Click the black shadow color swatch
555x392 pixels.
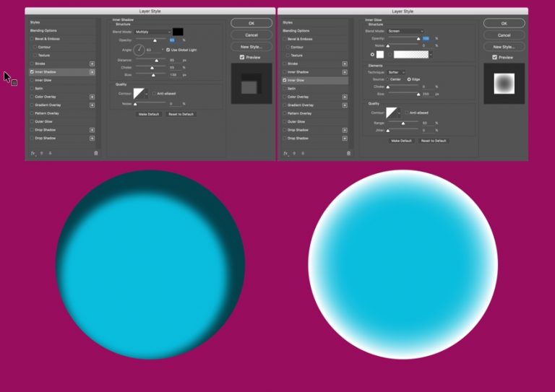click(x=178, y=32)
